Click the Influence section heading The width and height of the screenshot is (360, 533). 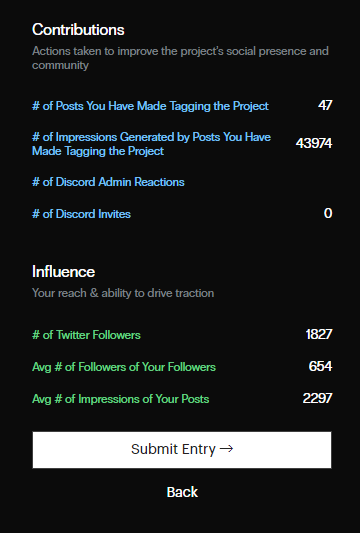(64, 272)
